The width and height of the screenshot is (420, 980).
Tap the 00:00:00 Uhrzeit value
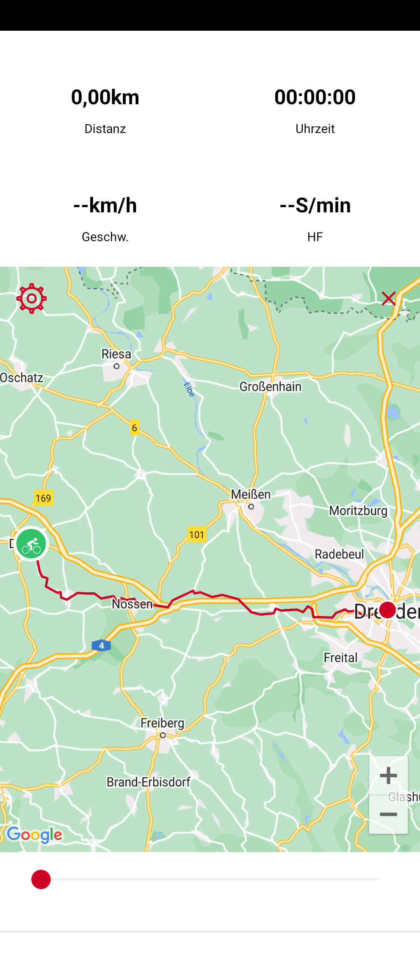[315, 97]
